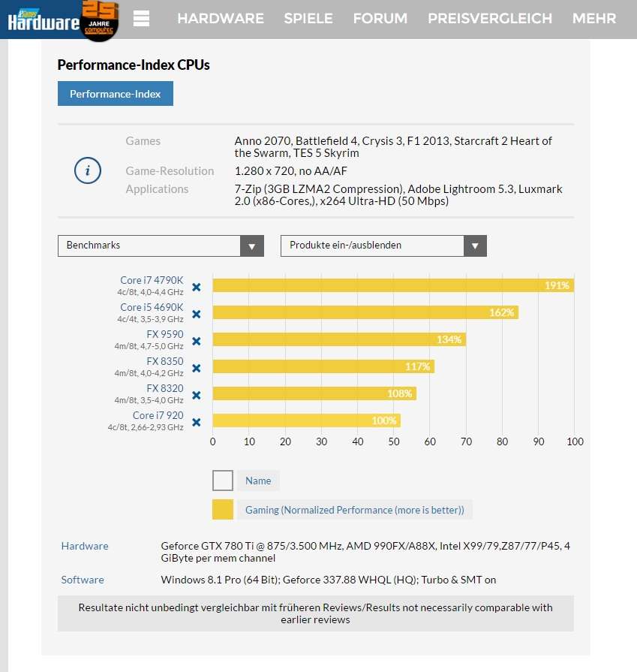Click the 191% bar for i7 4790K
Screen dimensions: 637x672
(x=393, y=285)
